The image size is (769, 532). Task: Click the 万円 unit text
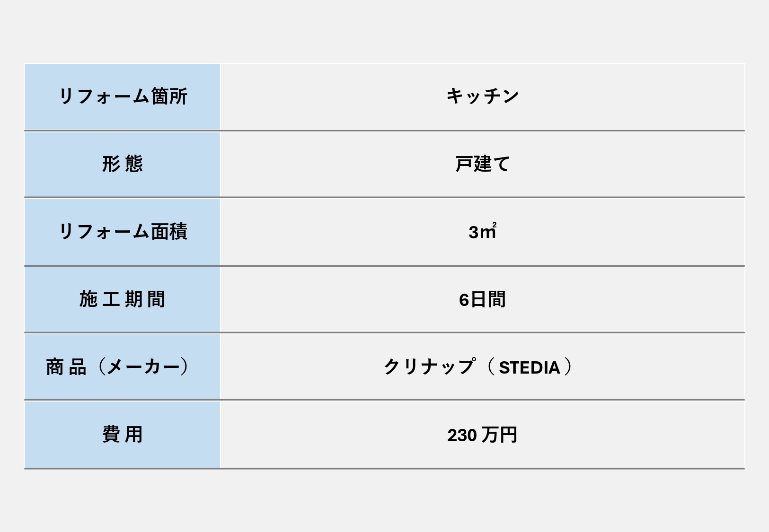(500, 435)
